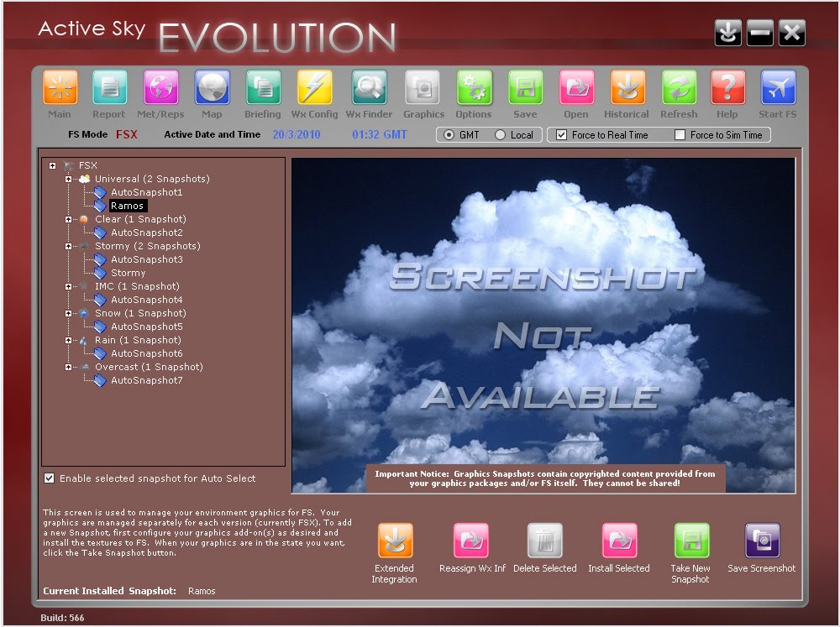Select AutoSnapshot2 under Clear

pos(146,233)
